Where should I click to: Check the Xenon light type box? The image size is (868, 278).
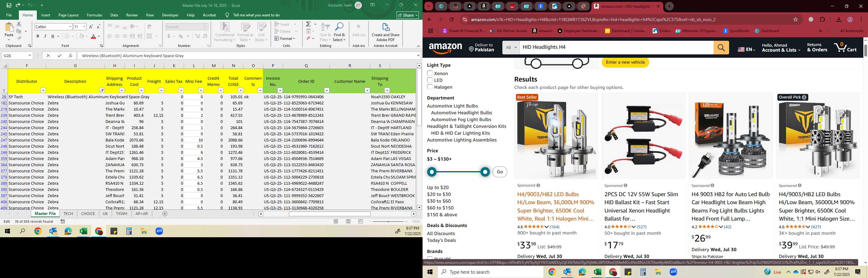[x=430, y=73]
